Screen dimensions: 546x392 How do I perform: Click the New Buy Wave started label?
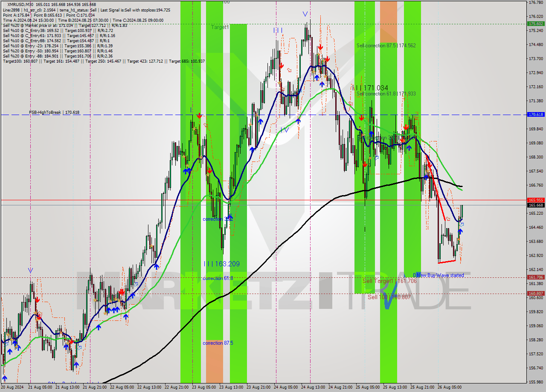pos(440,275)
